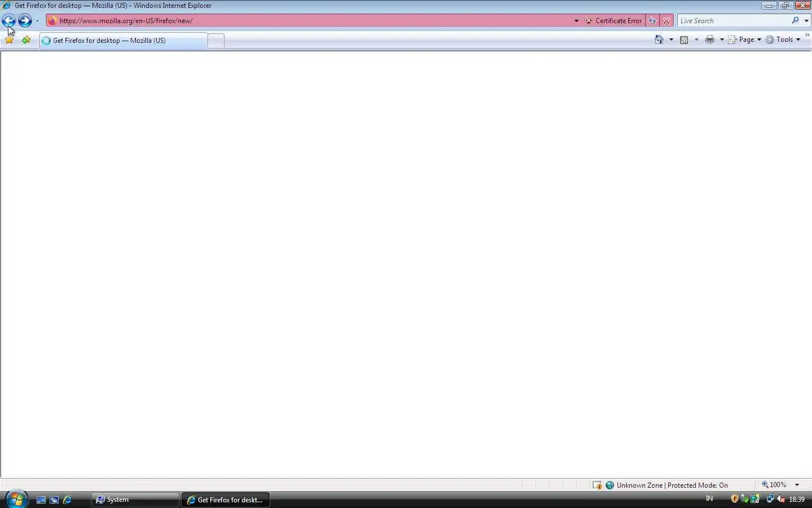Open Favorites Center star icon
This screenshot has height=508, width=812.
pyautogui.click(x=10, y=40)
